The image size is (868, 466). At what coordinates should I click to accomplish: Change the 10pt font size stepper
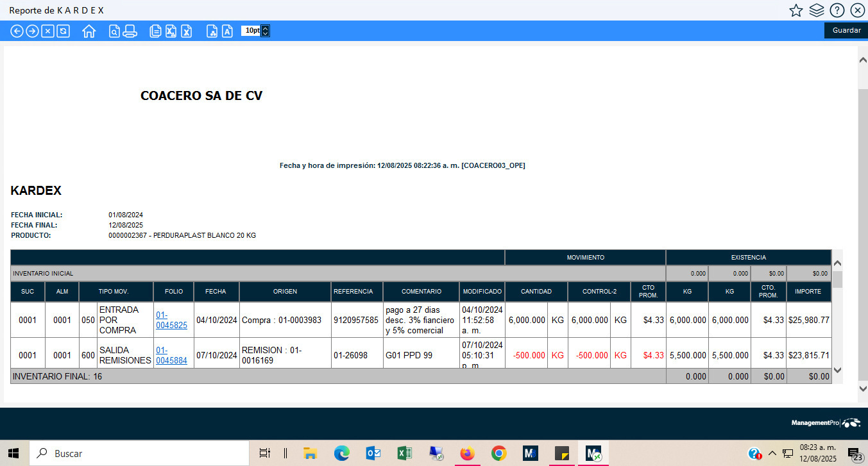pos(266,30)
